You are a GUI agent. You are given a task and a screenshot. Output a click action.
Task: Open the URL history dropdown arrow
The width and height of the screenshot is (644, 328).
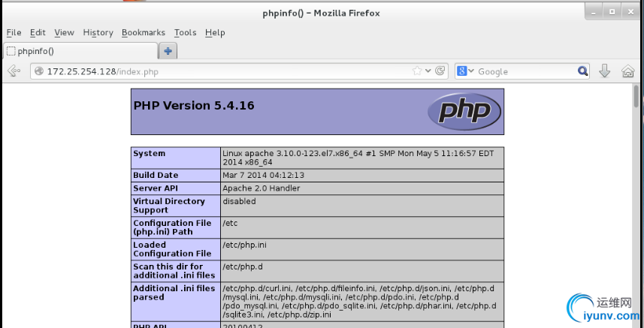pyautogui.click(x=428, y=71)
